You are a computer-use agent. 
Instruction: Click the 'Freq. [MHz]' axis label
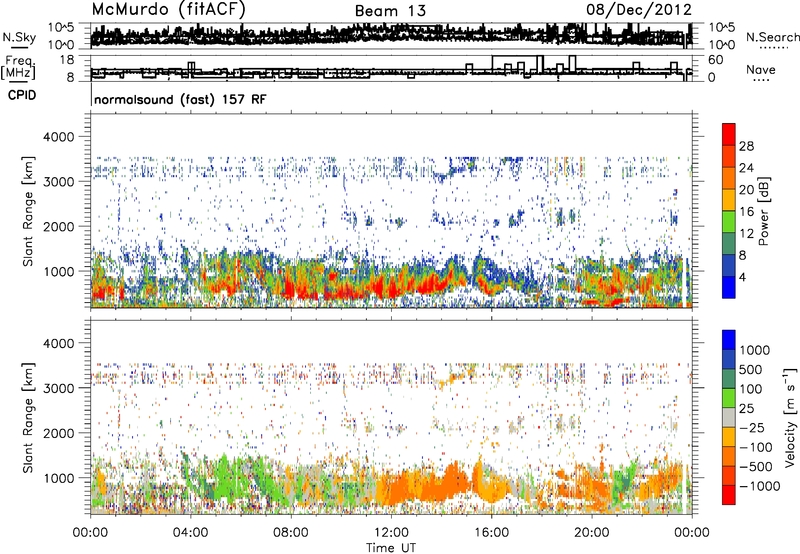[x=18, y=68]
